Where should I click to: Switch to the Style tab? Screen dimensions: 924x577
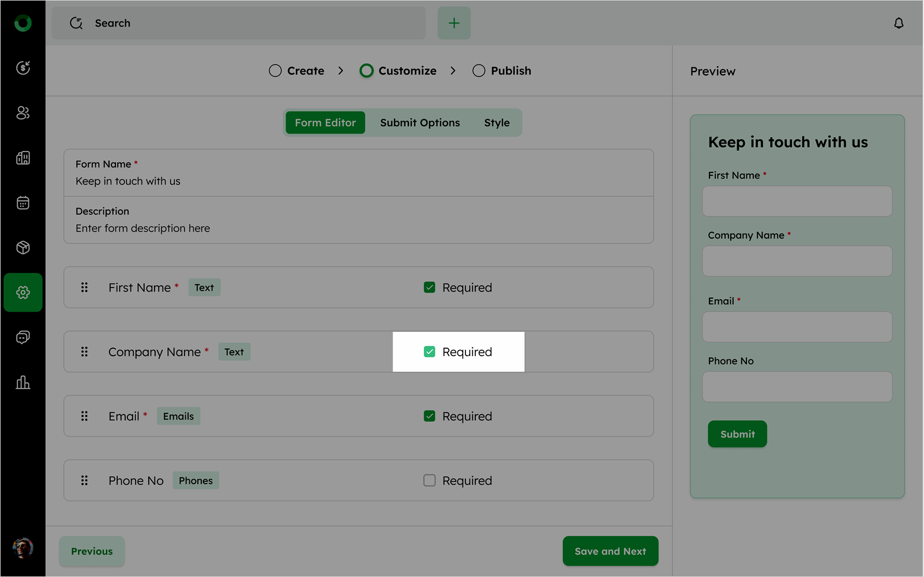click(497, 123)
